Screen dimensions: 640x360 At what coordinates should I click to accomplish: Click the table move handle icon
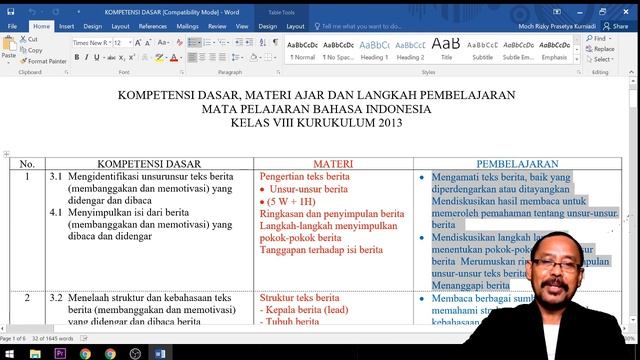point(6,154)
